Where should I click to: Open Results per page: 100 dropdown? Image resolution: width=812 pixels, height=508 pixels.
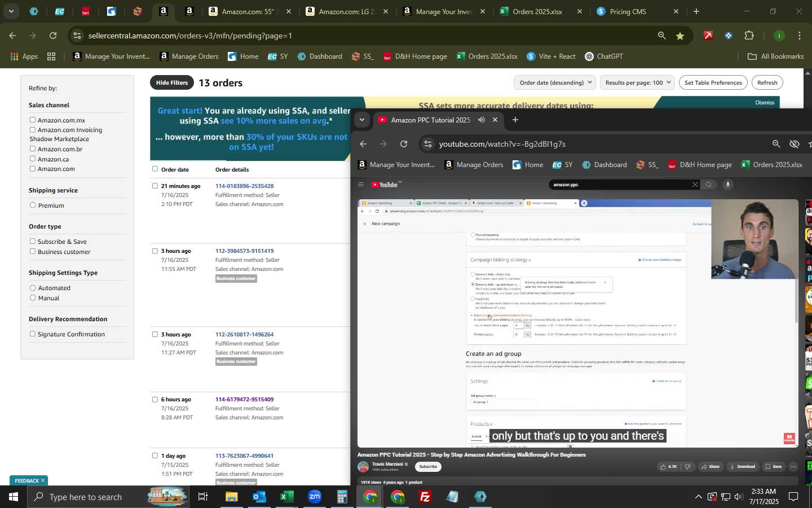(637, 82)
